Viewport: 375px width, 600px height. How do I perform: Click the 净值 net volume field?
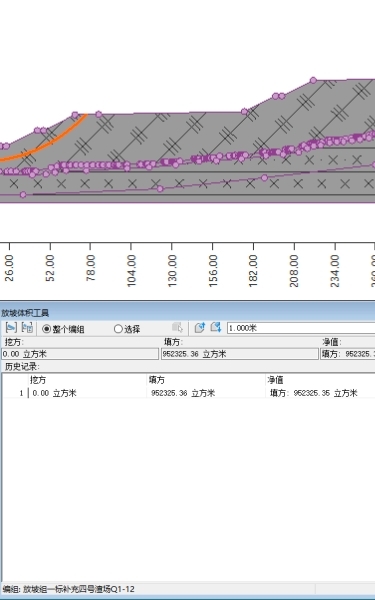[347, 354]
